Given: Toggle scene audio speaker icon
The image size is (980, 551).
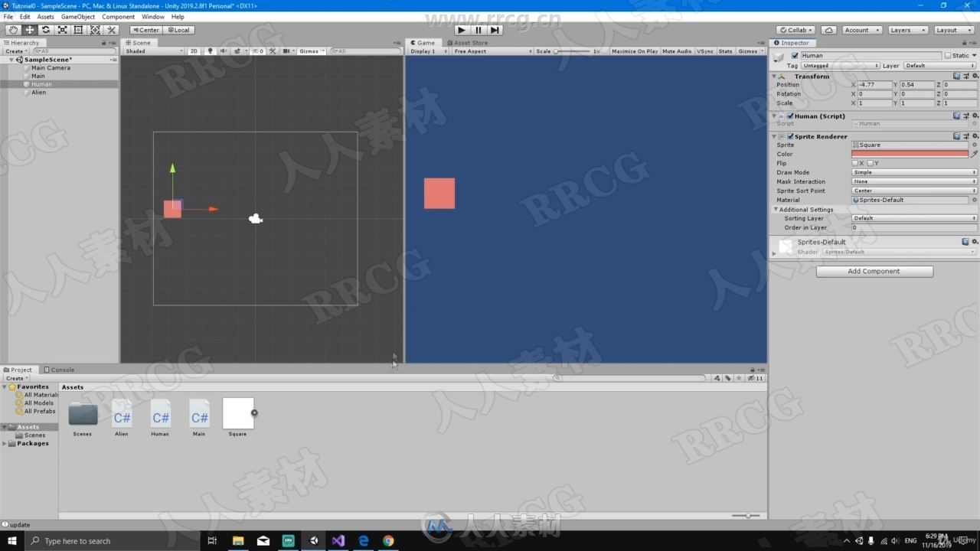Looking at the screenshot, I should (x=224, y=51).
